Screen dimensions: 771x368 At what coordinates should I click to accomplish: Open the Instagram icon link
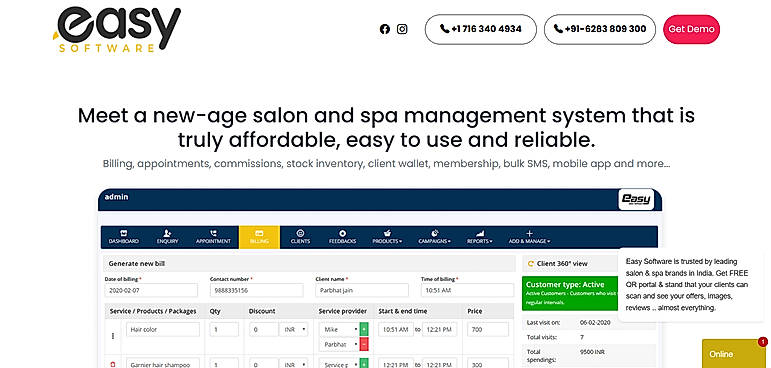pos(402,29)
